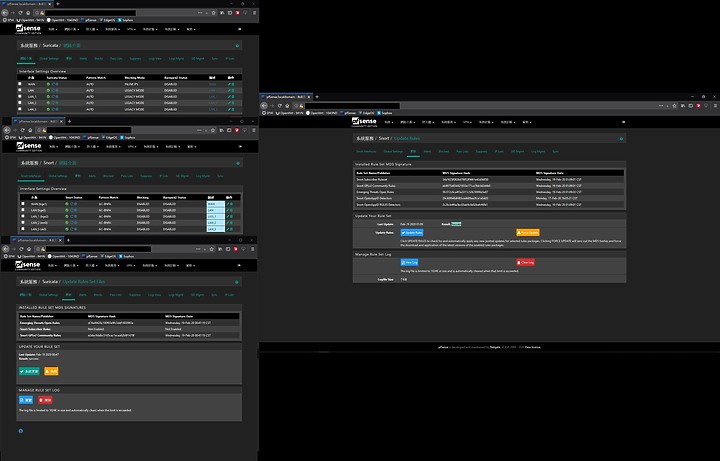
Task: Select the LAN checkbox in the Suricata interfaces table
Action: [20, 90]
